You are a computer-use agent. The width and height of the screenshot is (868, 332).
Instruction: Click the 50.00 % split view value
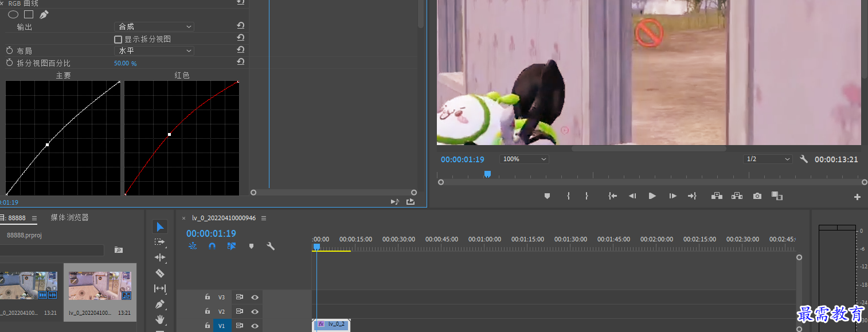(125, 64)
